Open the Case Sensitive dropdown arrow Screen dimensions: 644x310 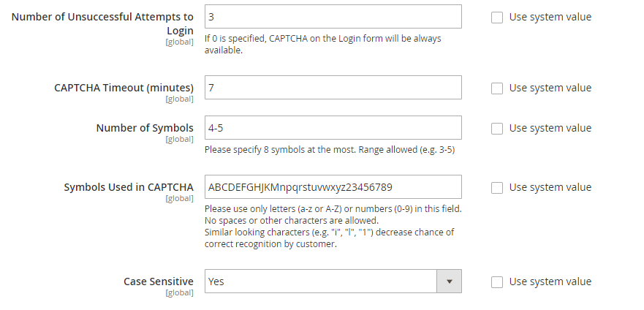pos(450,281)
